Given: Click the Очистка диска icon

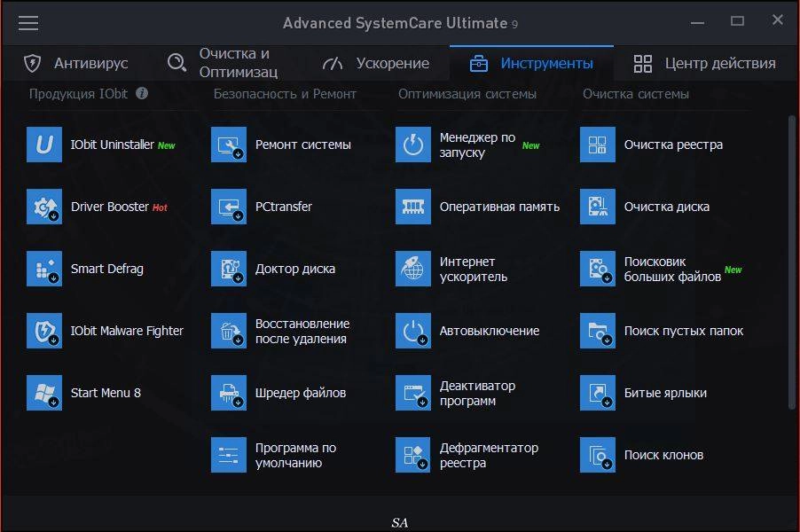Looking at the screenshot, I should [x=598, y=207].
